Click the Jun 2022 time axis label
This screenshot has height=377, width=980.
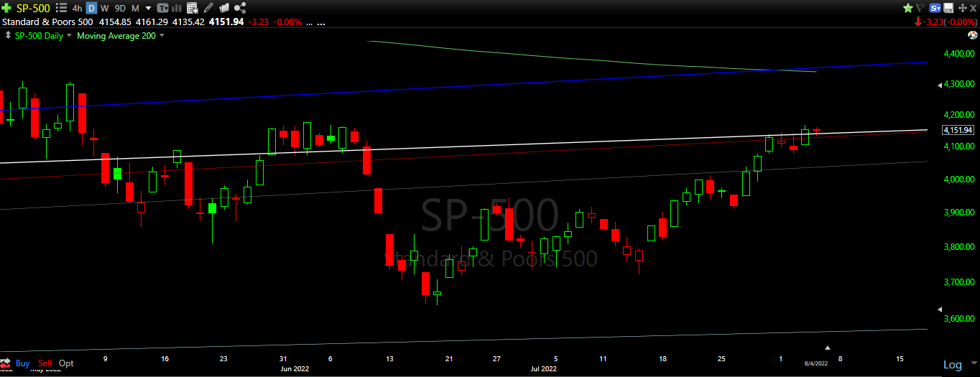click(295, 368)
